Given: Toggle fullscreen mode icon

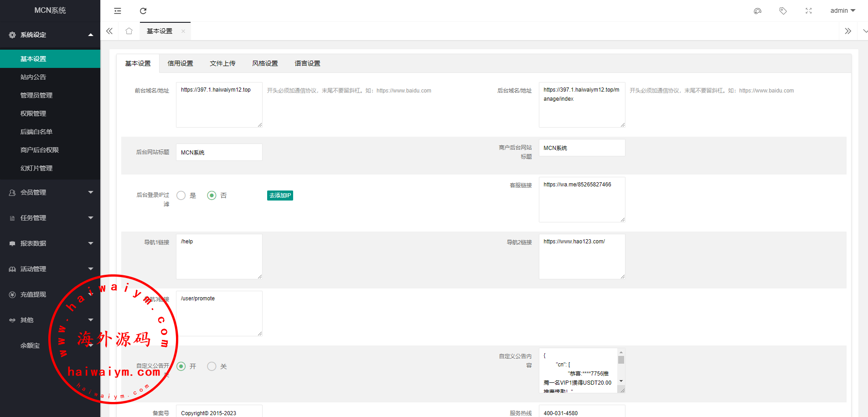Looking at the screenshot, I should pyautogui.click(x=809, y=11).
